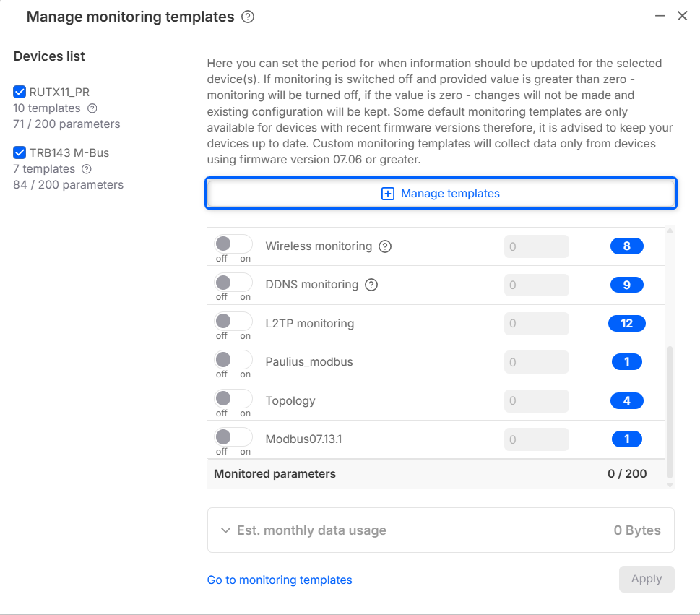Open help icon for DDNS monitoring

371,285
